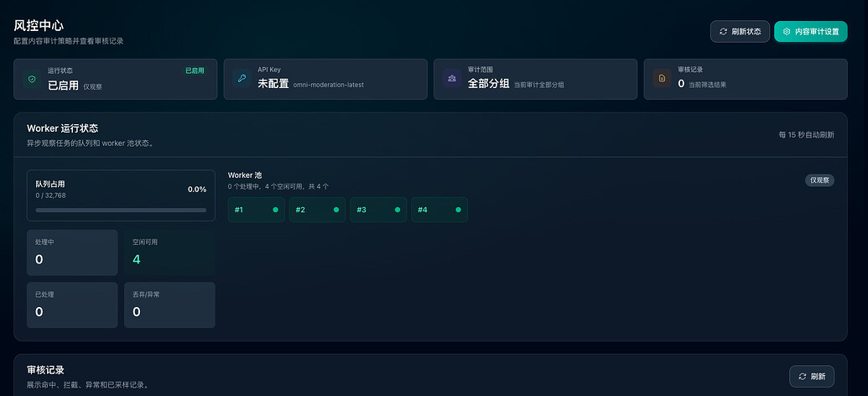Image resolution: width=868 pixels, height=396 pixels.
Task: Click the 刷新 button in 审核记录
Action: click(812, 376)
